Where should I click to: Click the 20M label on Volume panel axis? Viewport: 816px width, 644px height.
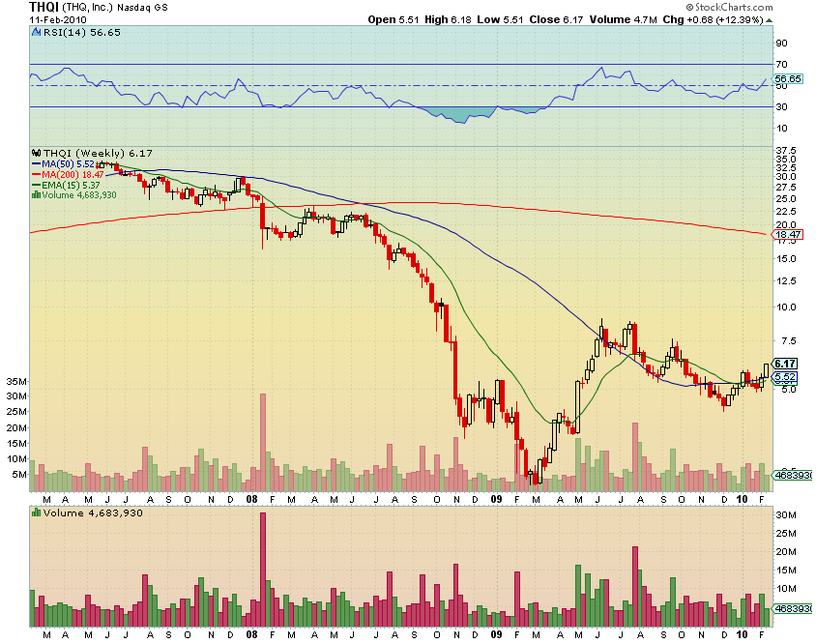[786, 552]
